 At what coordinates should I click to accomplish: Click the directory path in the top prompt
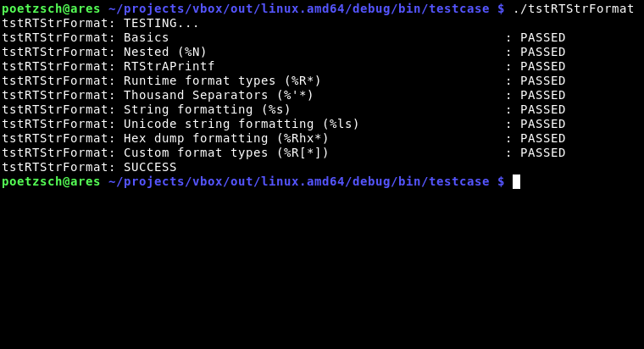(x=298, y=8)
